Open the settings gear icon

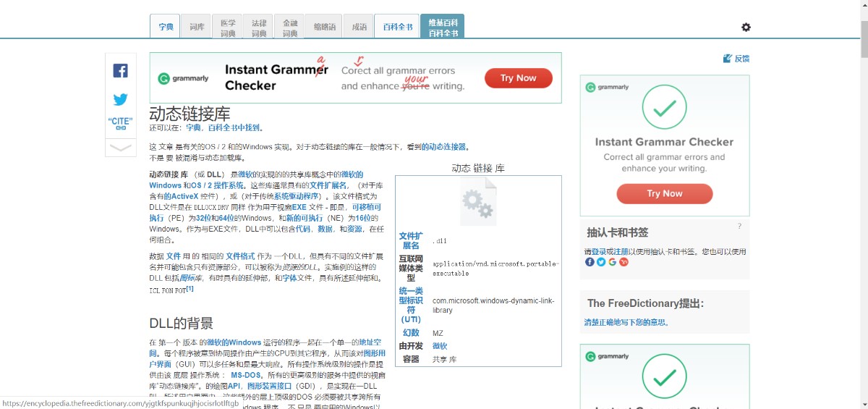click(746, 27)
